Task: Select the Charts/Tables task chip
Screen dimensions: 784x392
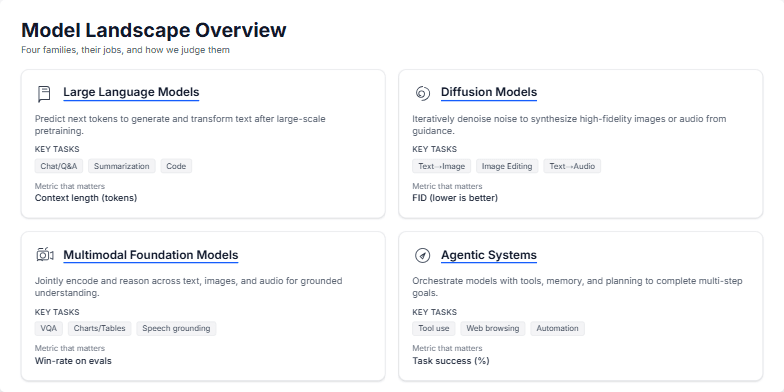Action: (x=100, y=328)
